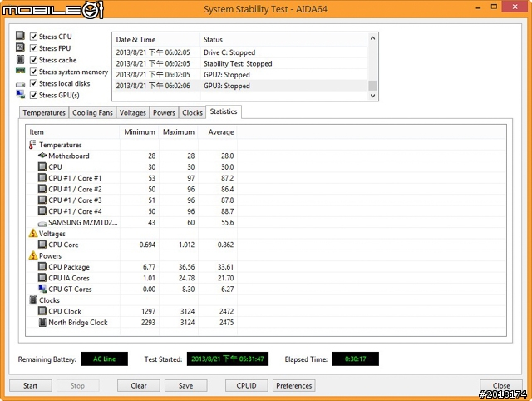The height and width of the screenshot is (401, 532).
Task: Select the Statistics tab
Action: 224,111
